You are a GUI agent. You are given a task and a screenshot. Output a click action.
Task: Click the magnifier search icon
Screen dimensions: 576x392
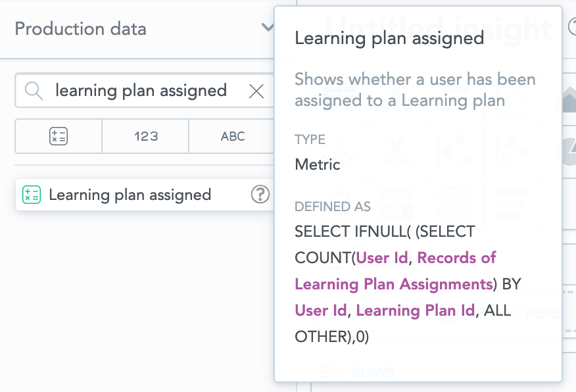point(34,91)
